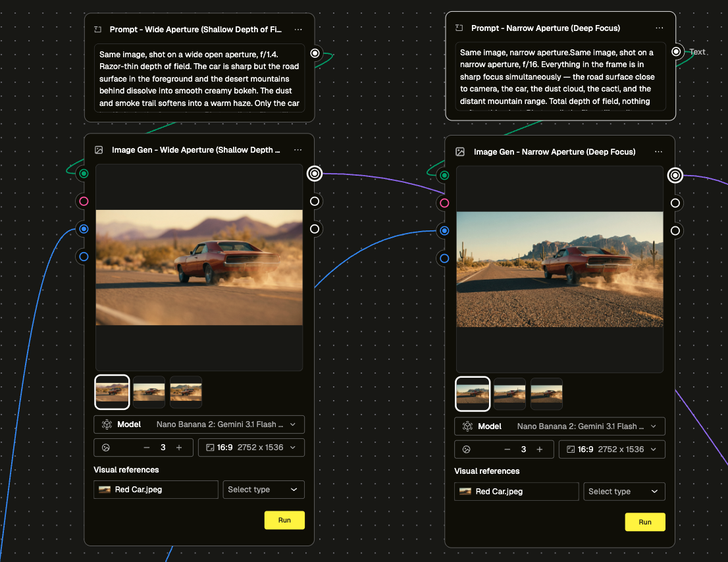
Task: Decrease image count in Narrow Aperture node
Action: (507, 449)
